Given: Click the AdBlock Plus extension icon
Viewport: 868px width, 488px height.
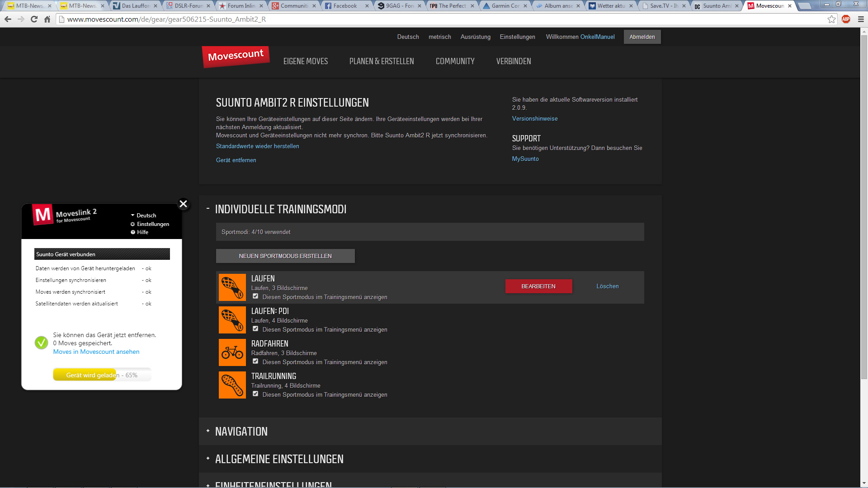Looking at the screenshot, I should pos(846,19).
